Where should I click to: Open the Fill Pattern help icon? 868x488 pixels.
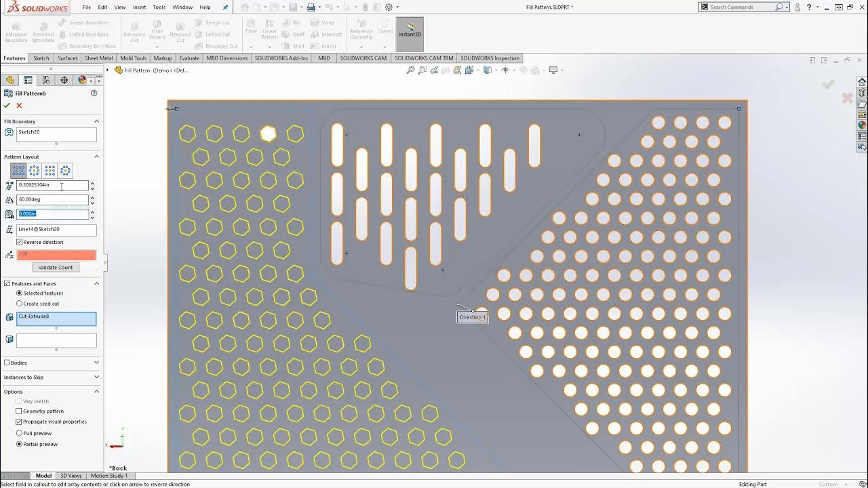pyautogui.click(x=94, y=93)
